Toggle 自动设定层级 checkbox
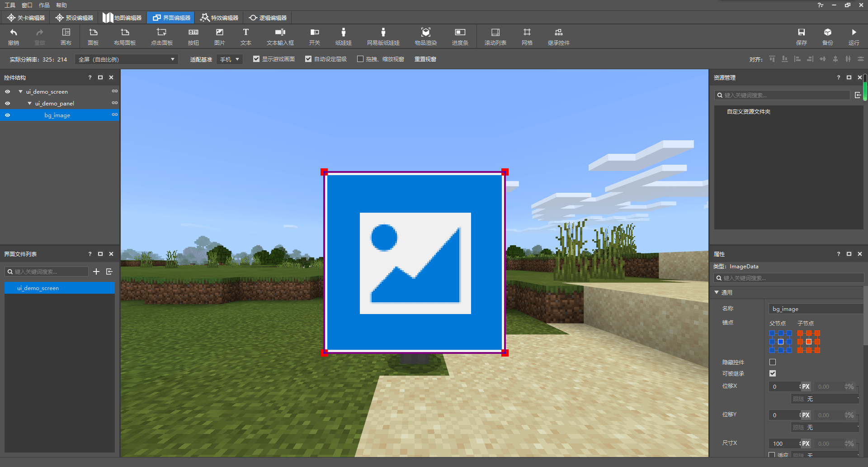868x467 pixels. click(x=308, y=59)
